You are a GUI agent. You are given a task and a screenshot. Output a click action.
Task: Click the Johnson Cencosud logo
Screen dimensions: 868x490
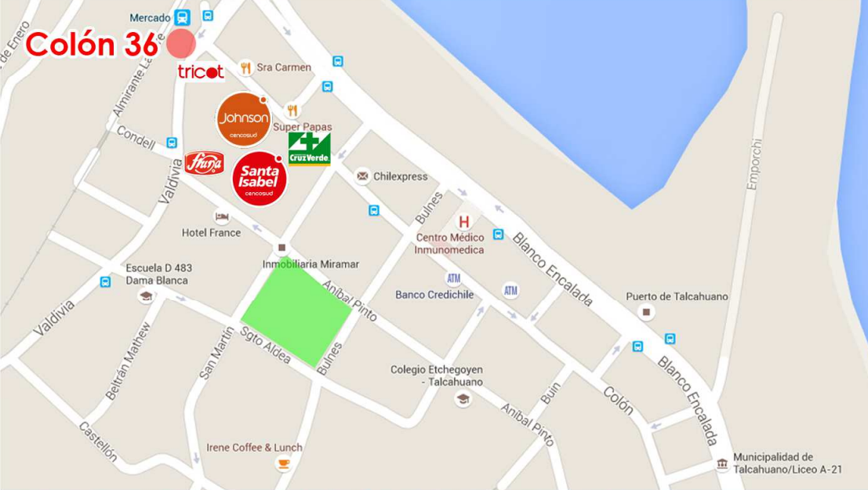(x=244, y=120)
